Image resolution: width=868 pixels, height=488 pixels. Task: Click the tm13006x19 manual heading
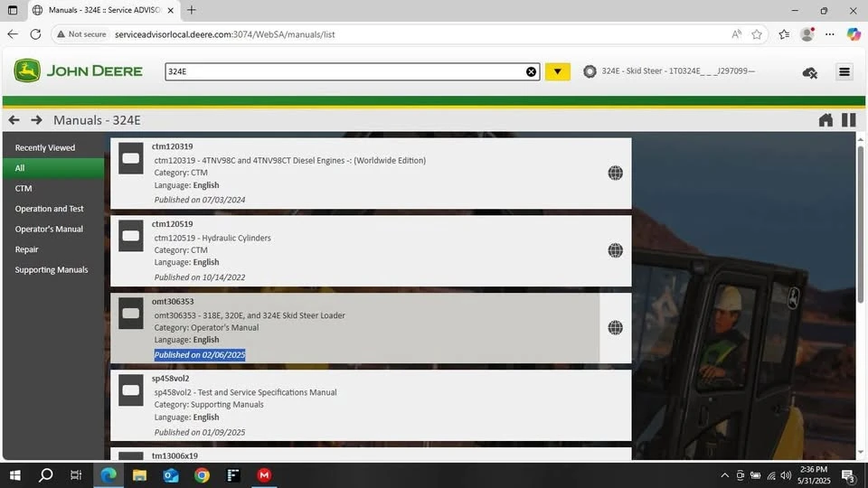point(175,455)
